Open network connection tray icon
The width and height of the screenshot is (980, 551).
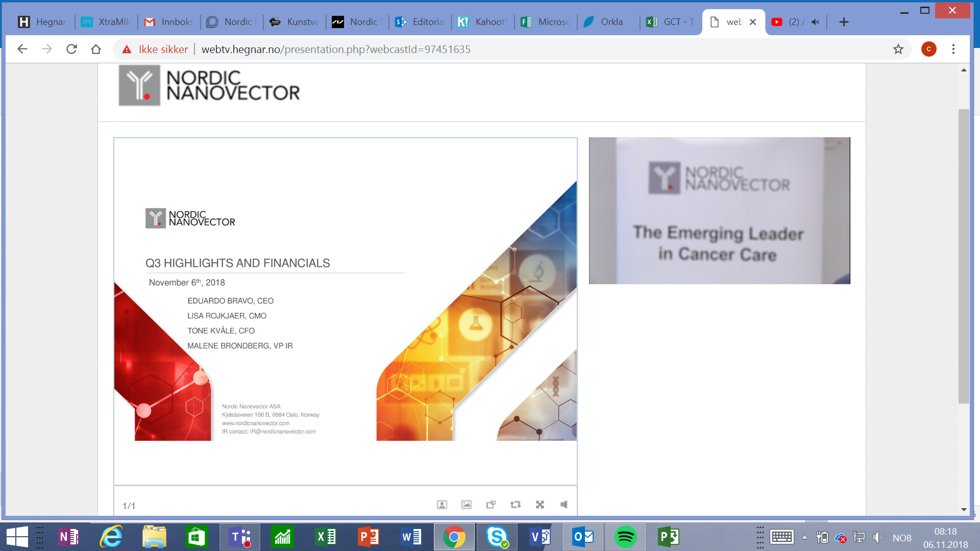pos(860,537)
